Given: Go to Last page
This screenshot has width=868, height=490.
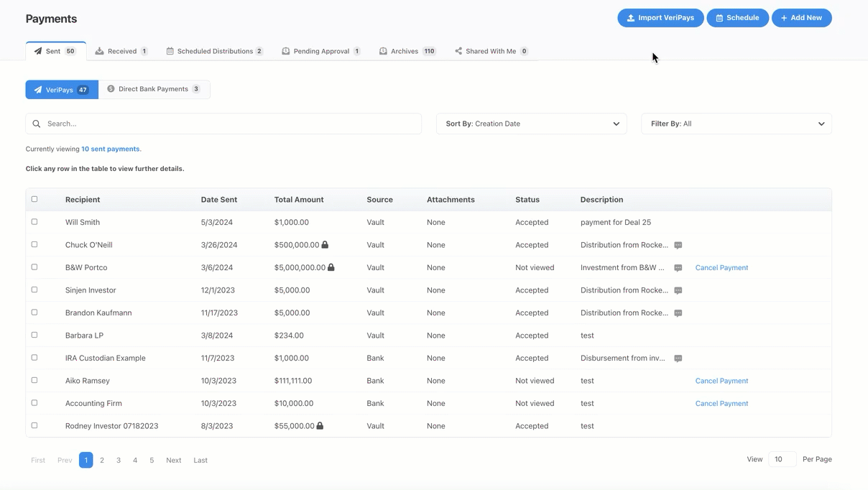Looking at the screenshot, I should tap(200, 460).
